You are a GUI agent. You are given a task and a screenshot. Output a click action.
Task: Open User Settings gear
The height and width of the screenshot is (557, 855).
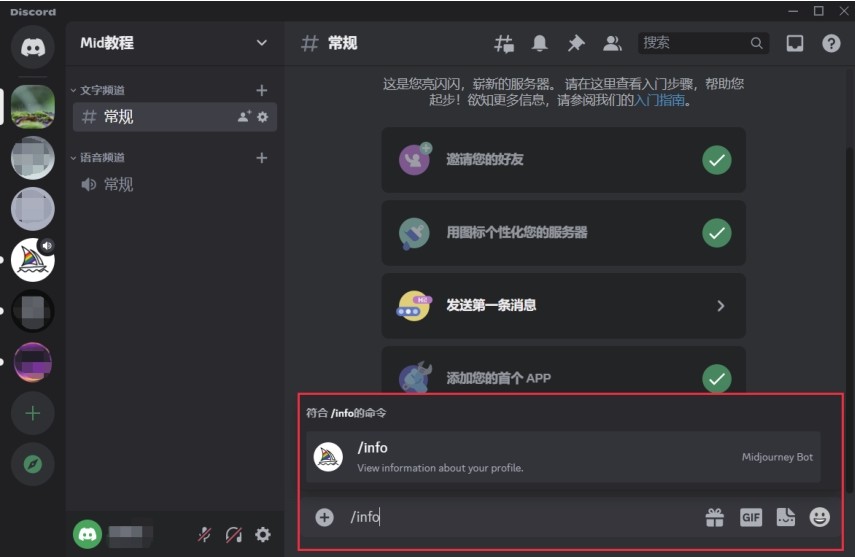pos(263,535)
